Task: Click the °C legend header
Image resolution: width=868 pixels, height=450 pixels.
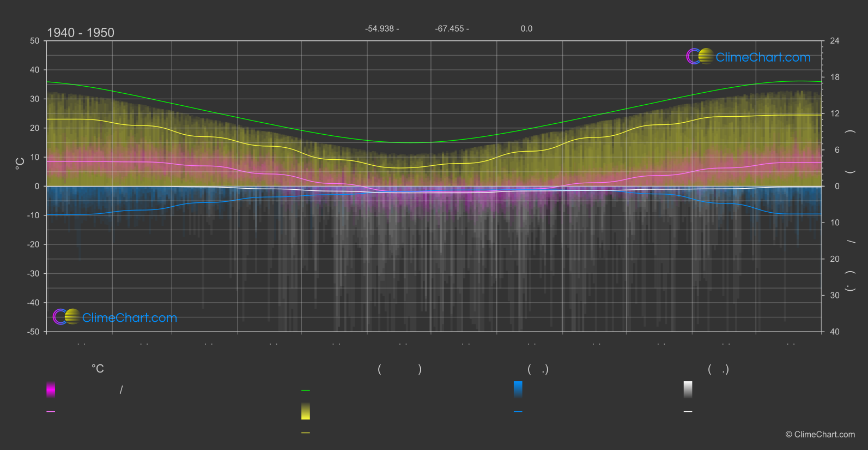Action: click(x=98, y=369)
